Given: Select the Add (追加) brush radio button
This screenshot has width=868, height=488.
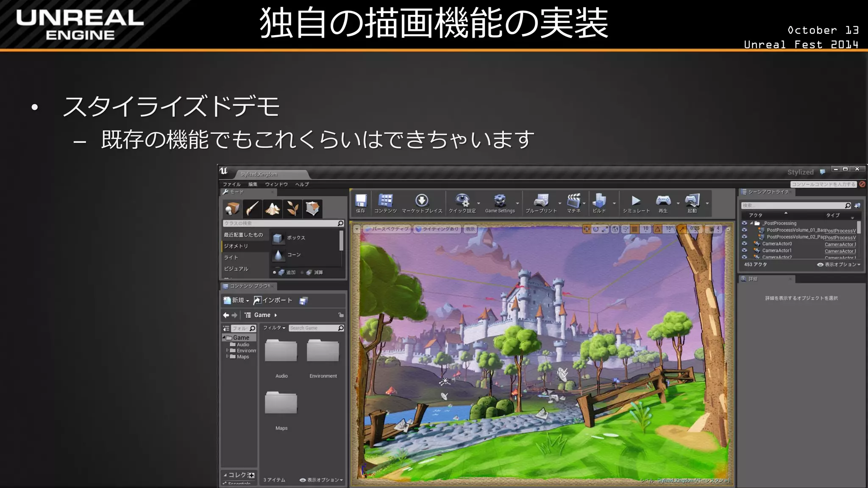Looking at the screenshot, I should pyautogui.click(x=275, y=272).
